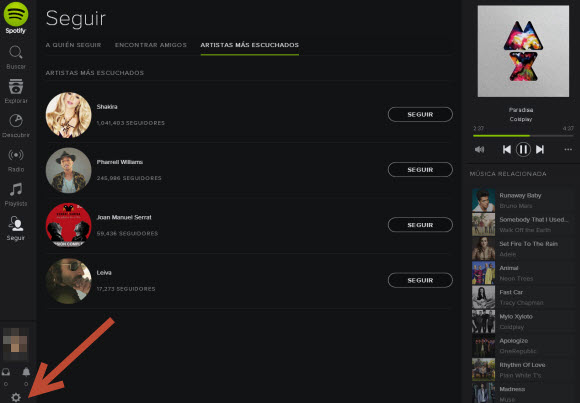
Task: Open the Leiva name link
Action: click(104, 272)
